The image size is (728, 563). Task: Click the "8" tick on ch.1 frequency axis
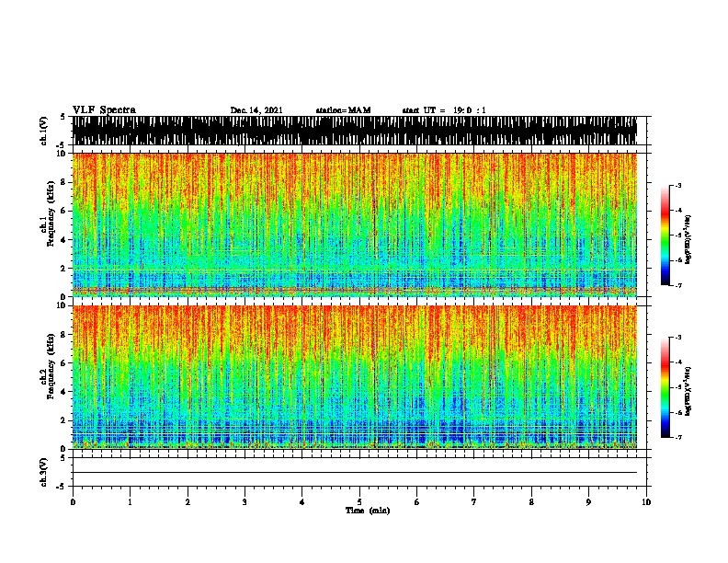click(x=64, y=182)
